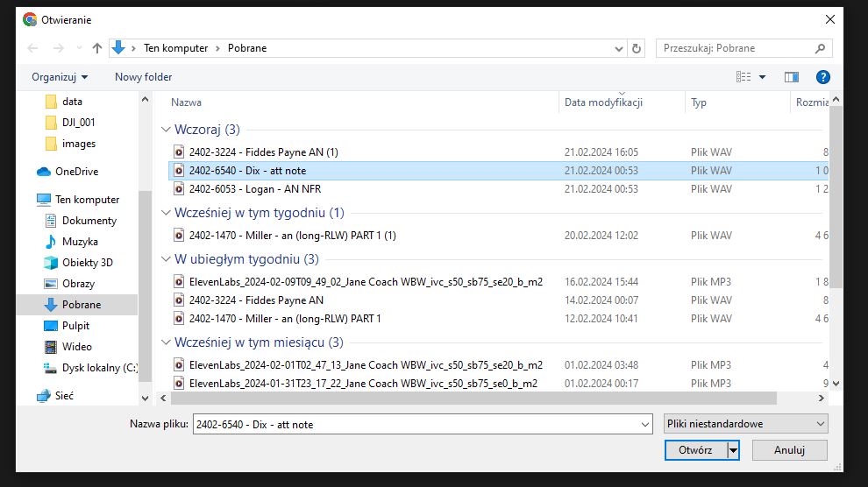Click the horizontal scrollbar right arrow

(821, 398)
